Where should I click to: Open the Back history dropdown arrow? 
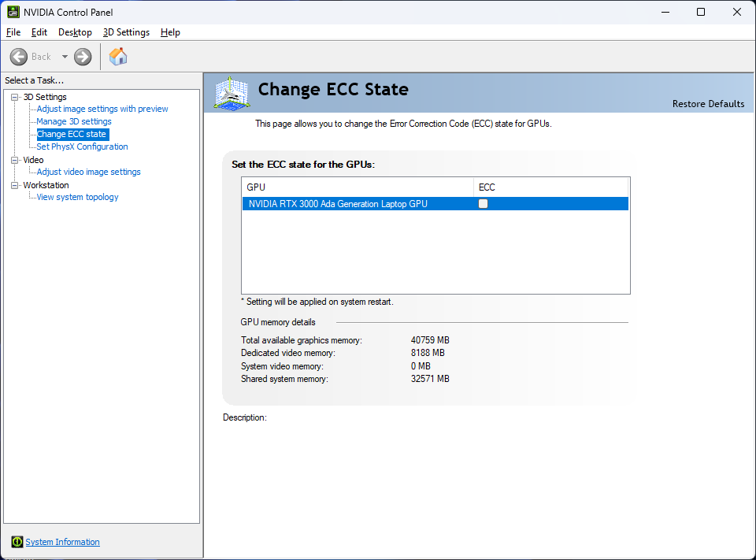[x=65, y=57]
